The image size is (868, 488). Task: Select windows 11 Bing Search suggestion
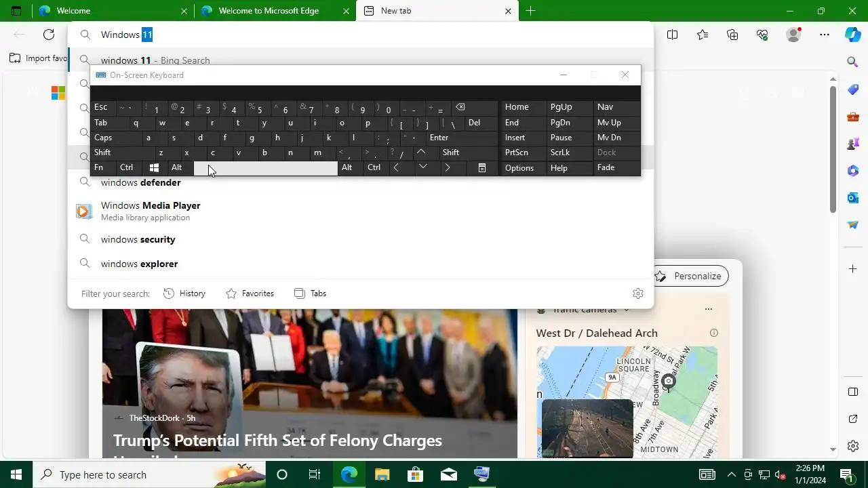pyautogui.click(x=361, y=60)
